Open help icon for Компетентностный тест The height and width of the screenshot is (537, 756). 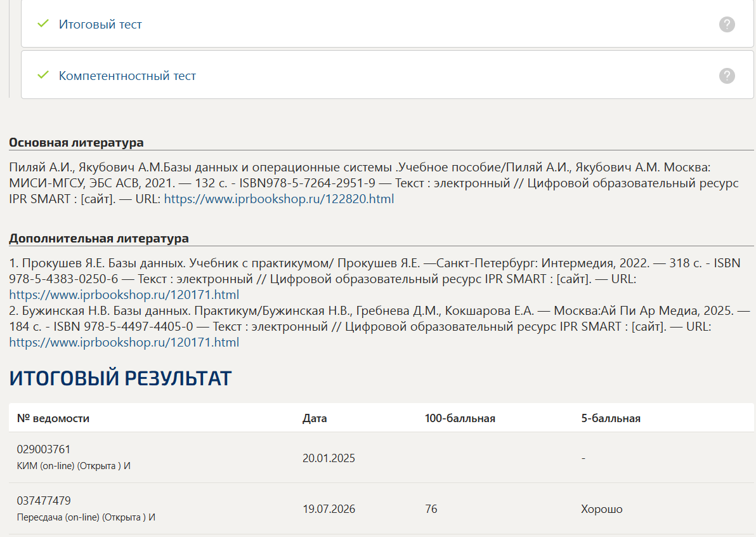click(x=727, y=76)
